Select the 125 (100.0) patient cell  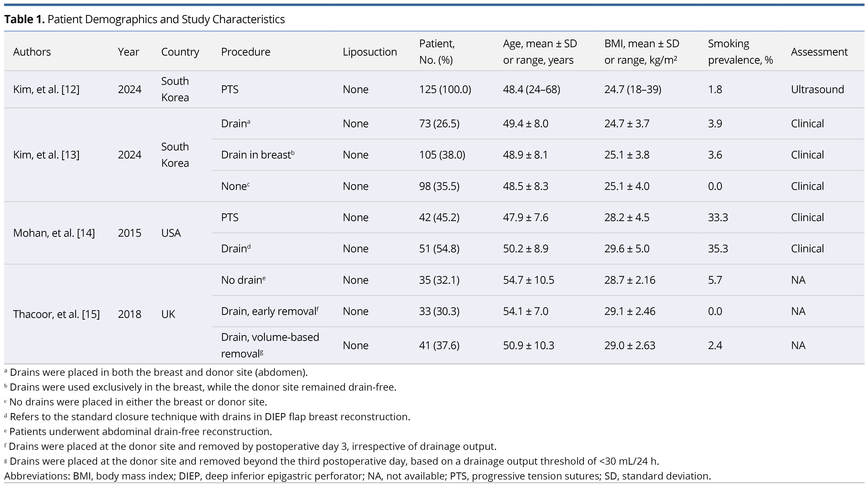coord(445,89)
